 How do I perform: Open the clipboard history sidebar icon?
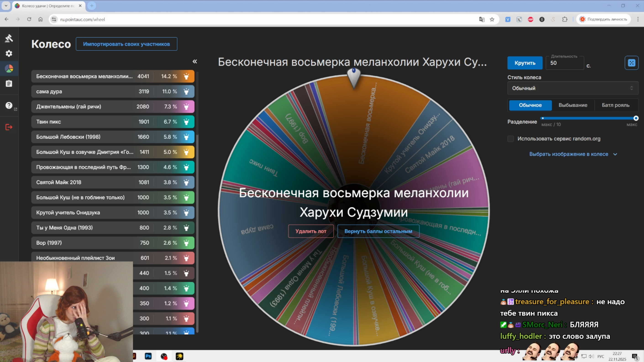(x=9, y=83)
